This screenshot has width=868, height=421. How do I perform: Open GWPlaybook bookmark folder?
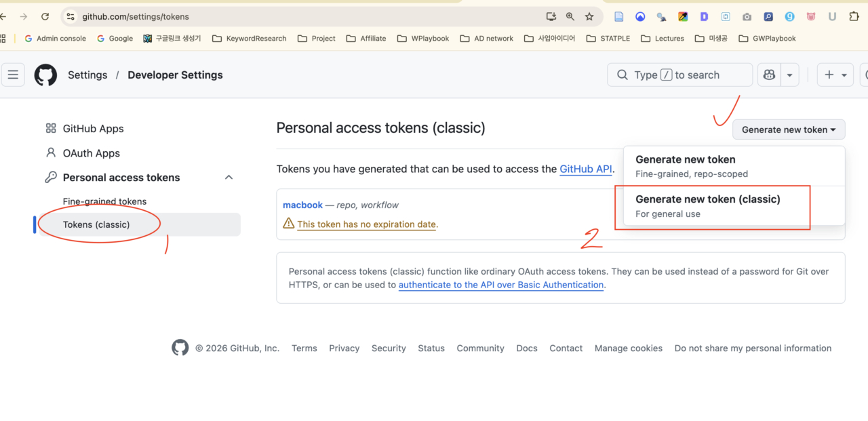pos(767,39)
